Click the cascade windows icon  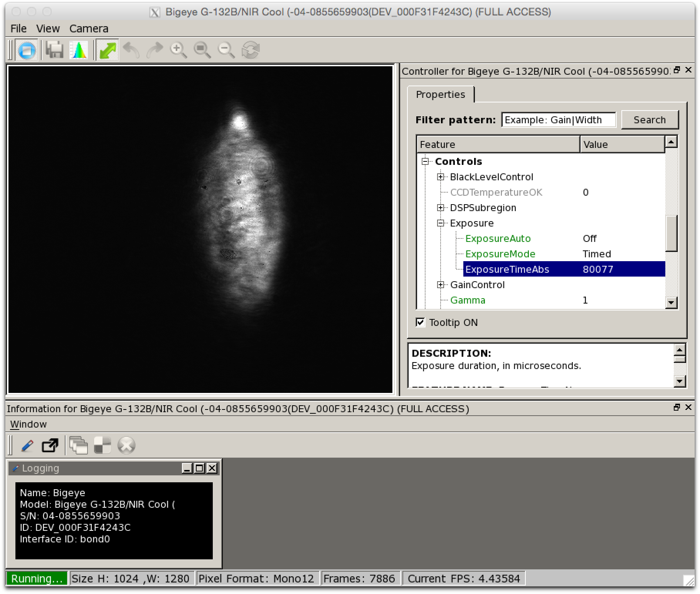click(x=79, y=446)
